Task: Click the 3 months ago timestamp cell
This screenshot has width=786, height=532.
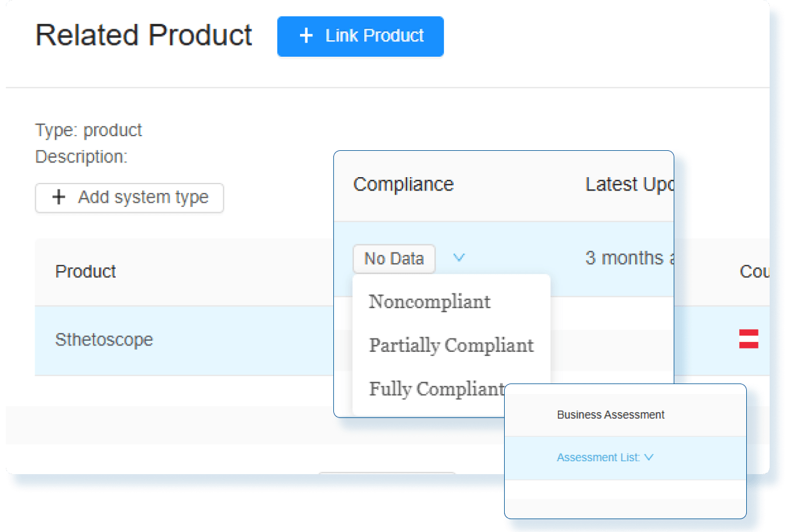Action: point(627,258)
